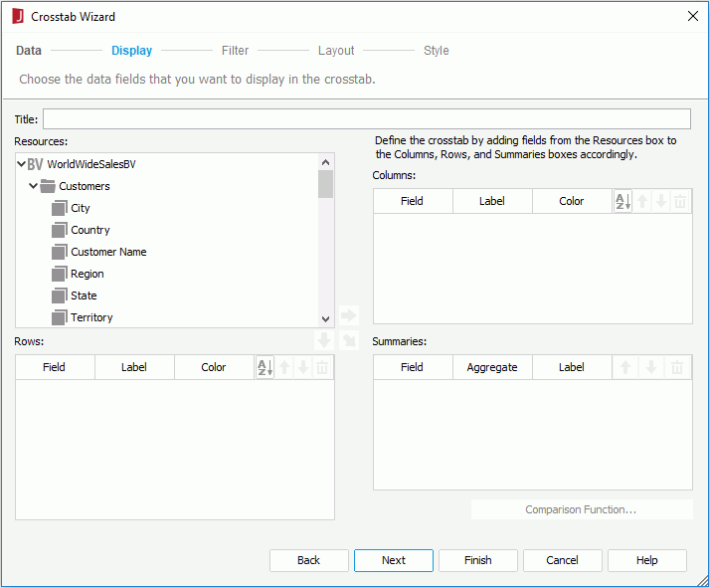This screenshot has width=710, height=588.
Task: Click Color header in Columns table
Action: [572, 201]
